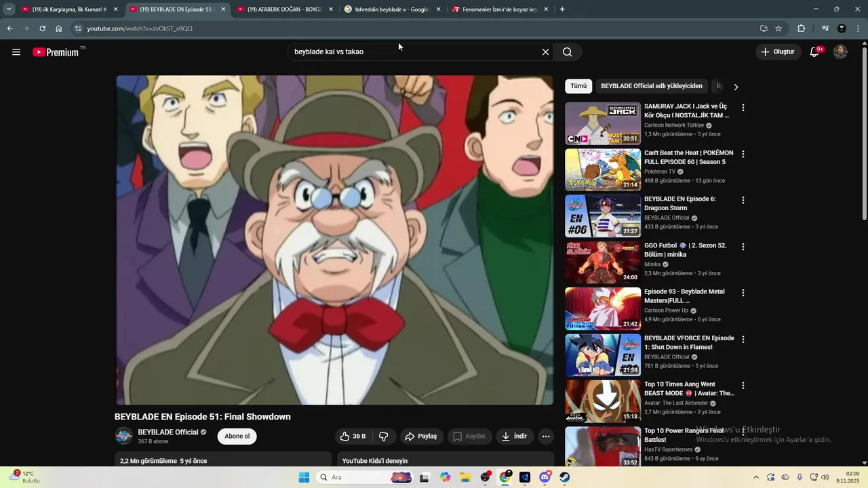Image resolution: width=868 pixels, height=488 pixels.
Task: Open the BEYBLADE Official channel name link
Action: tap(168, 432)
